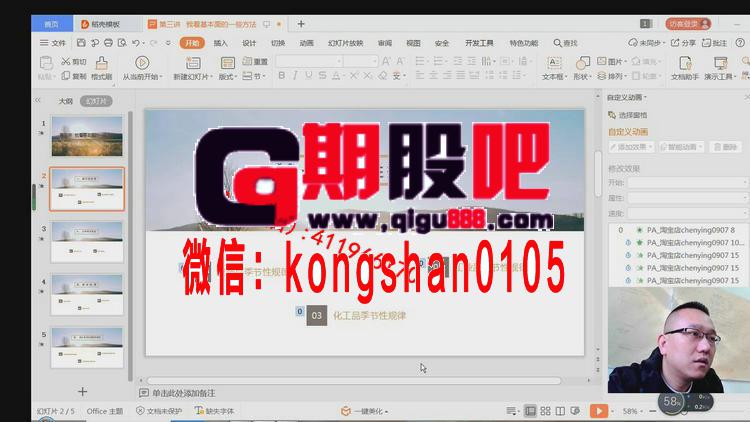Click the Missing Fonts (缺失字体) status icon

(x=199, y=411)
